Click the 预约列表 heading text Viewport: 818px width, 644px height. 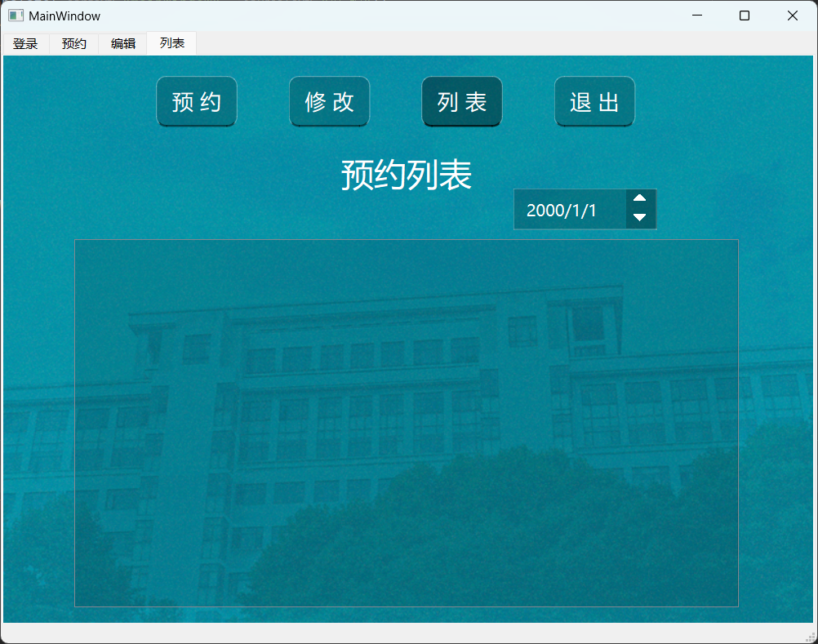point(406,175)
